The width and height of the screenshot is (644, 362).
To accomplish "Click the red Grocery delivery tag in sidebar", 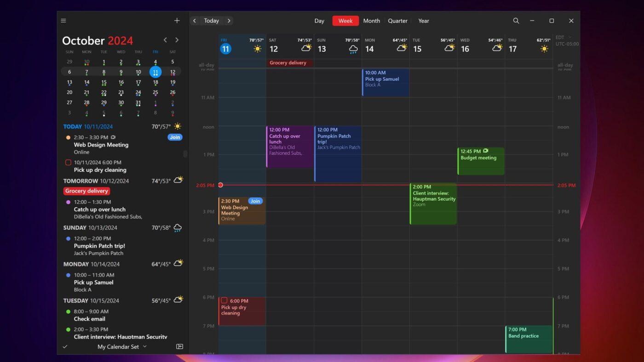I will (86, 191).
